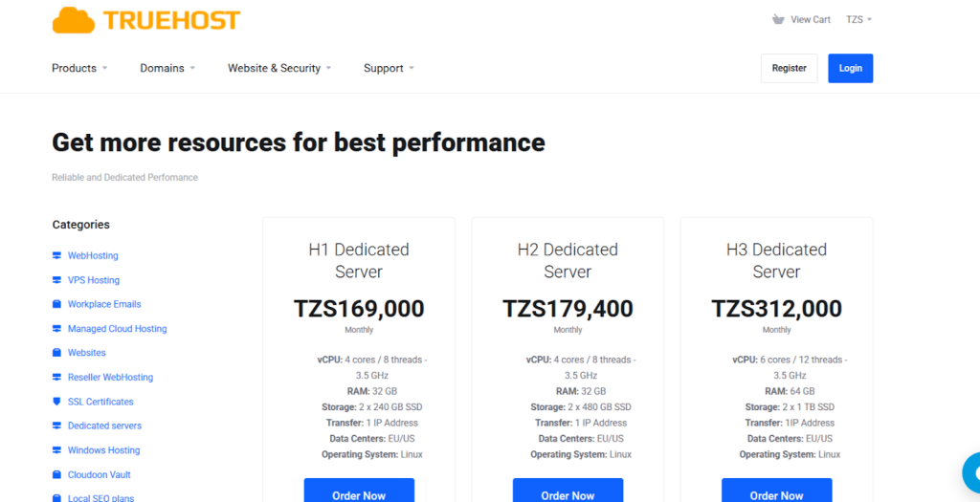The image size is (980, 502).
Task: Open the VPS Hosting category link
Action: pos(93,280)
